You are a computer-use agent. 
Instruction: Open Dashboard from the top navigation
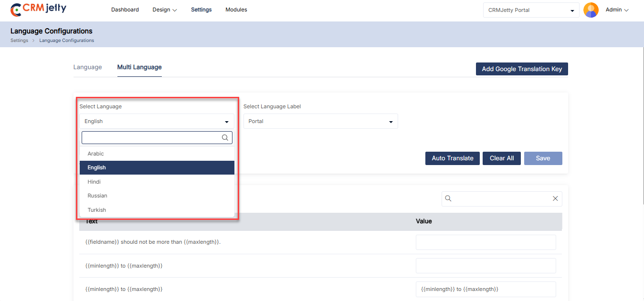125,10
